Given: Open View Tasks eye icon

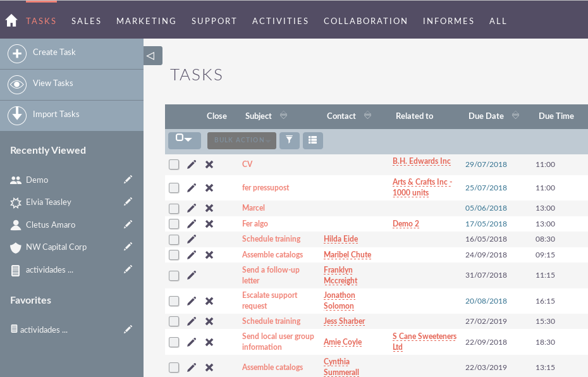Looking at the screenshot, I should pos(17,84).
